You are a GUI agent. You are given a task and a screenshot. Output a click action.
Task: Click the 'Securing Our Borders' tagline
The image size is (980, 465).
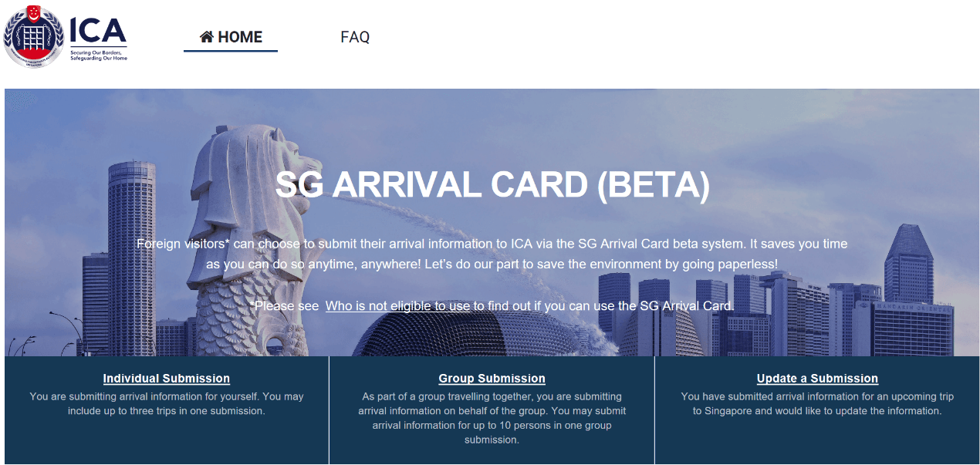(99, 56)
